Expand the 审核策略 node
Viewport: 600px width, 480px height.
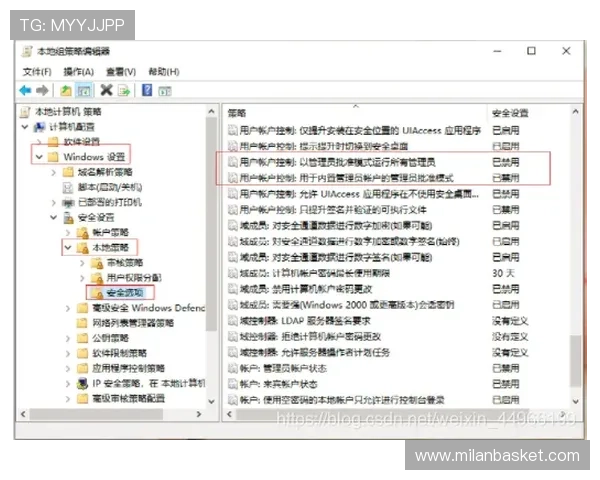coord(82,263)
